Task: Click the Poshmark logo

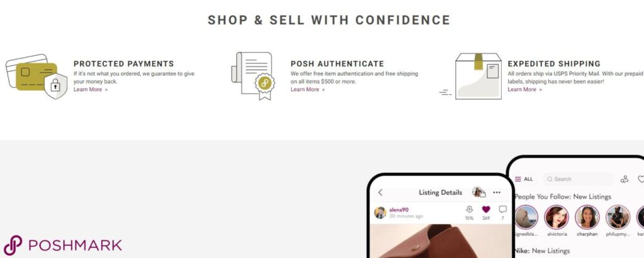Action: (x=63, y=245)
